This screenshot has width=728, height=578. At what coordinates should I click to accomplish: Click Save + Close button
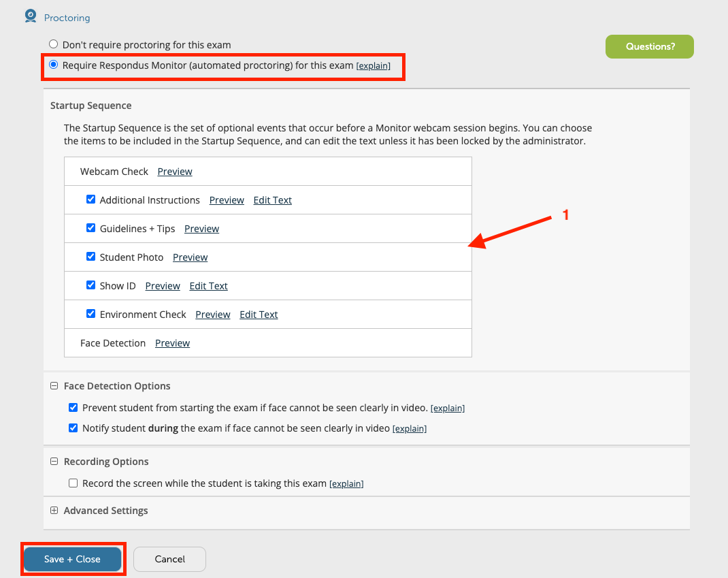pyautogui.click(x=72, y=559)
